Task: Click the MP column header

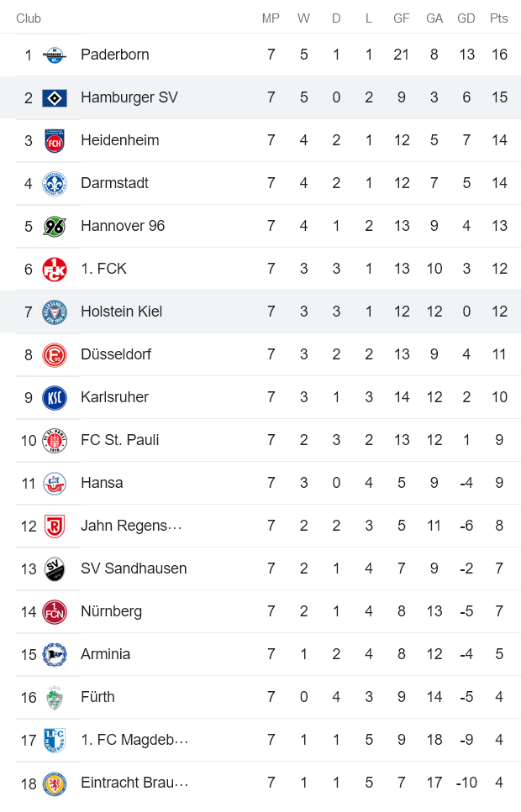Action: [x=271, y=18]
